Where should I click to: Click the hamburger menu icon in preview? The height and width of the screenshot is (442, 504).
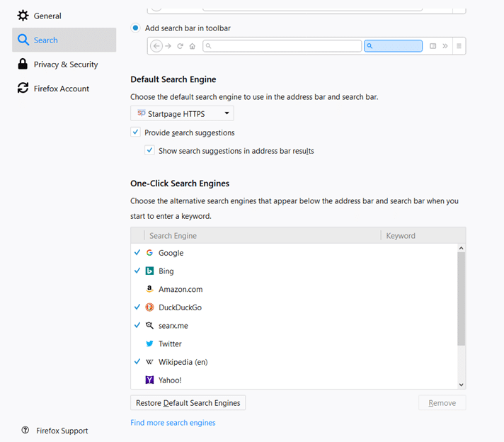coord(459,46)
